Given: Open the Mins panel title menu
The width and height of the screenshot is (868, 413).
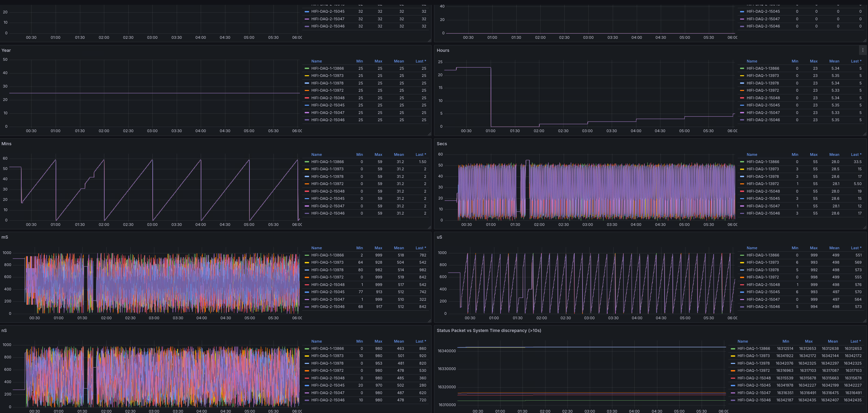Looking at the screenshot, I should (x=7, y=144).
